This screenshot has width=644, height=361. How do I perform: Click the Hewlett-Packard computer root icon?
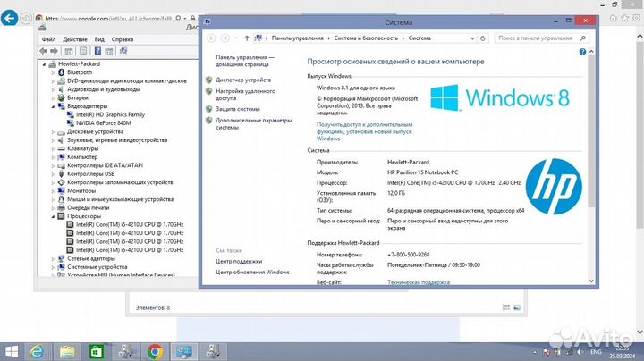click(x=52, y=64)
